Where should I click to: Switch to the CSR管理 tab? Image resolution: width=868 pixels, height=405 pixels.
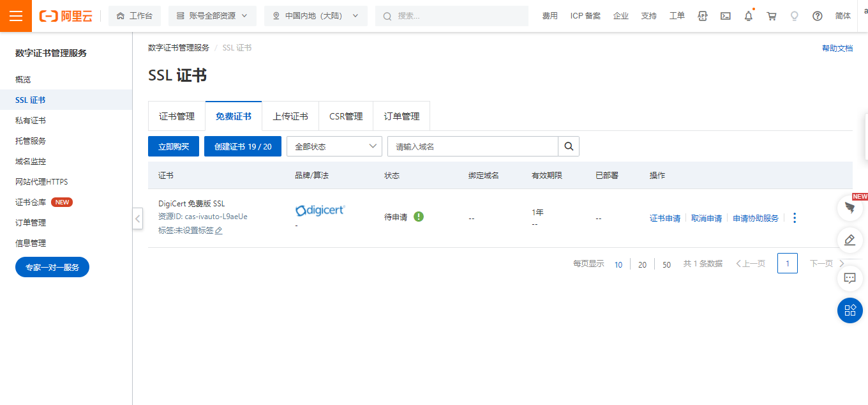[346, 116]
